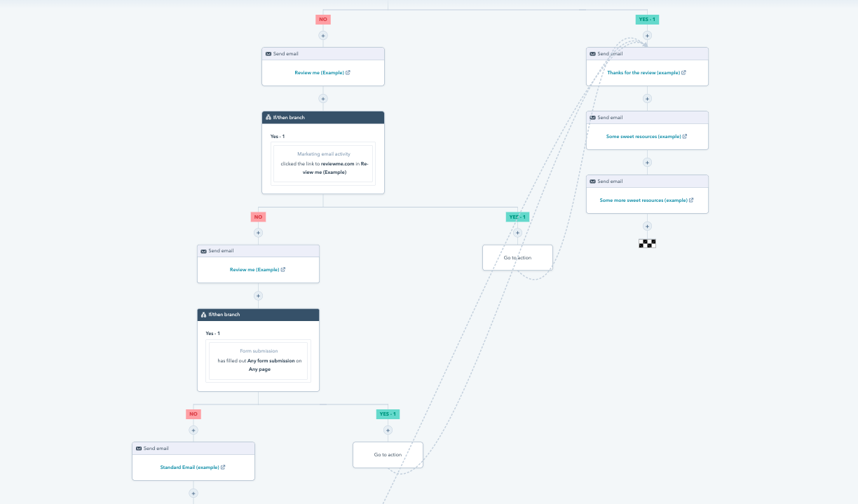Click external-link icon beside Thanks for the review
Screen dimensions: 858x504
[683, 73]
